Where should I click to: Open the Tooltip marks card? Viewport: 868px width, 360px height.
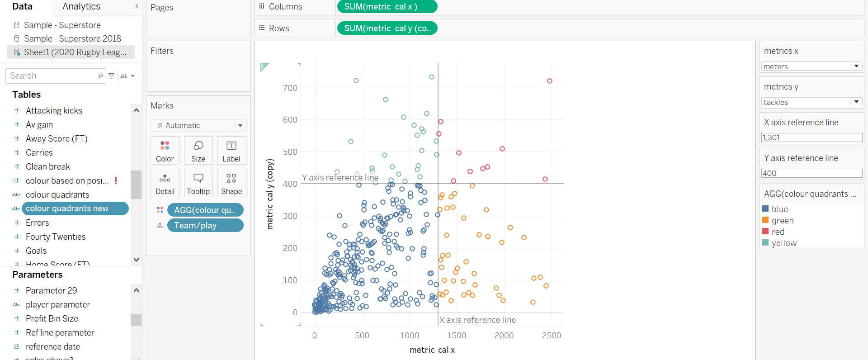(x=198, y=183)
